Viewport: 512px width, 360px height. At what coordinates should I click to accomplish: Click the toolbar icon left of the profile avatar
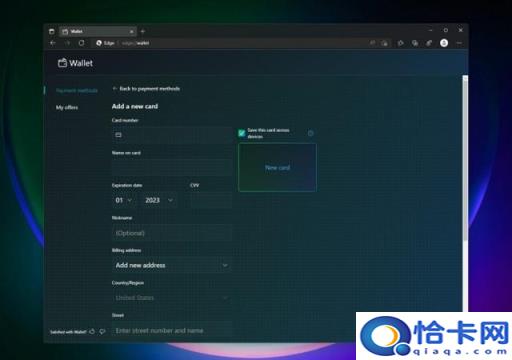point(429,43)
